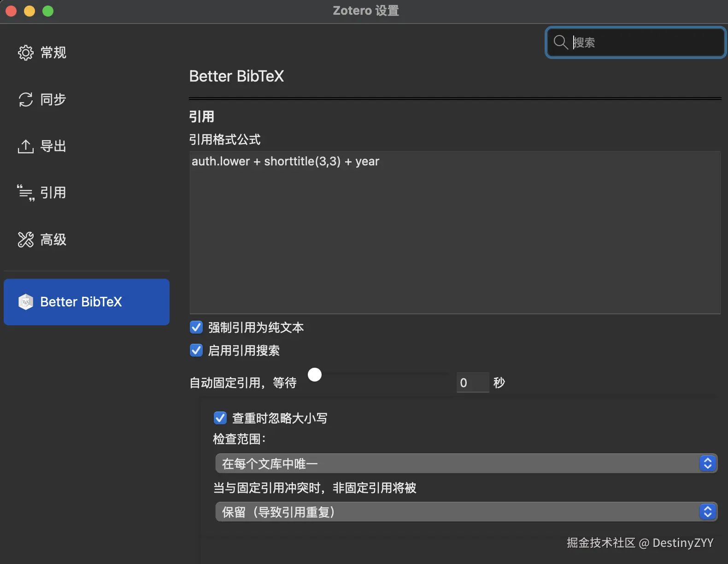Toggle 强制引用为纯文本 checkbox
The width and height of the screenshot is (728, 564).
196,328
